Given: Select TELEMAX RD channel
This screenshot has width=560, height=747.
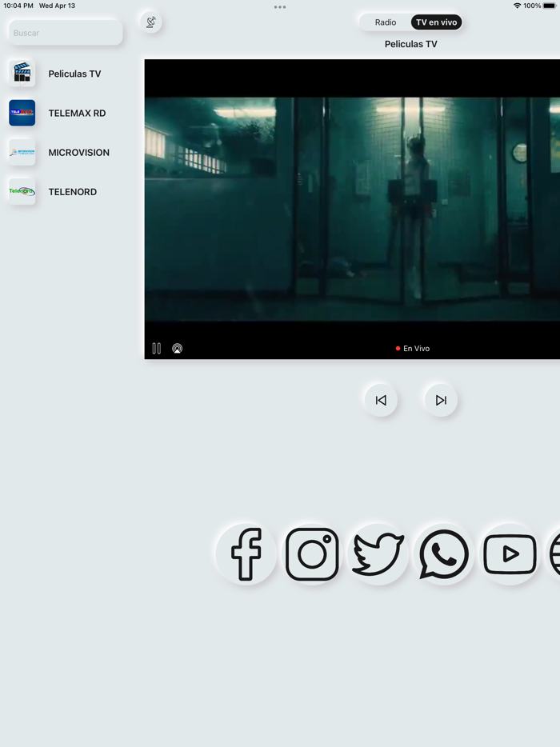Looking at the screenshot, I should 66,113.
